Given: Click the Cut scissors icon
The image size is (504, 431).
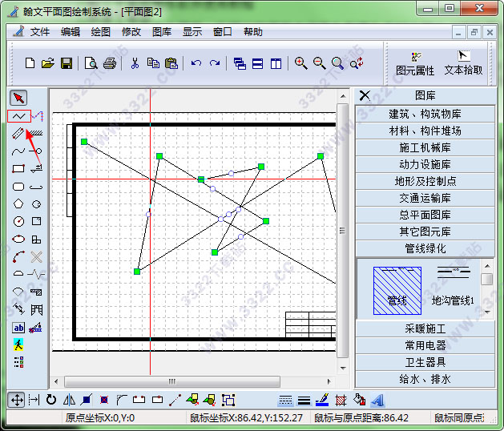Looking at the screenshot, I should [135, 63].
